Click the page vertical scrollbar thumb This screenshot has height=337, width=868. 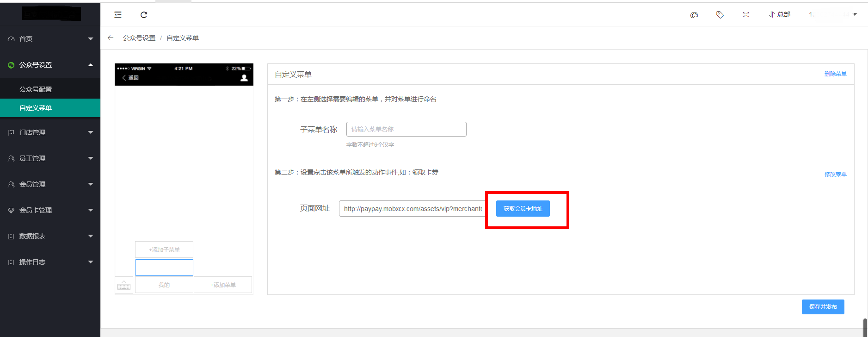pyautogui.click(x=865, y=328)
